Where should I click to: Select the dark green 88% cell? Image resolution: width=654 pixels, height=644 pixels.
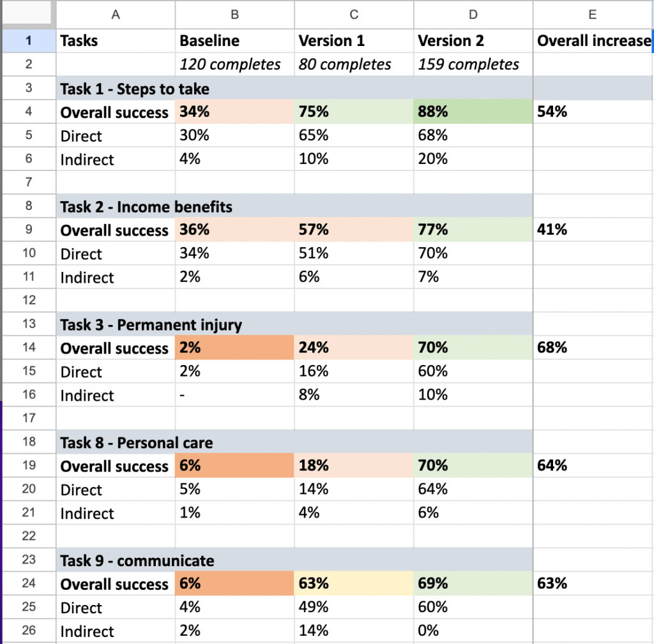tap(473, 112)
